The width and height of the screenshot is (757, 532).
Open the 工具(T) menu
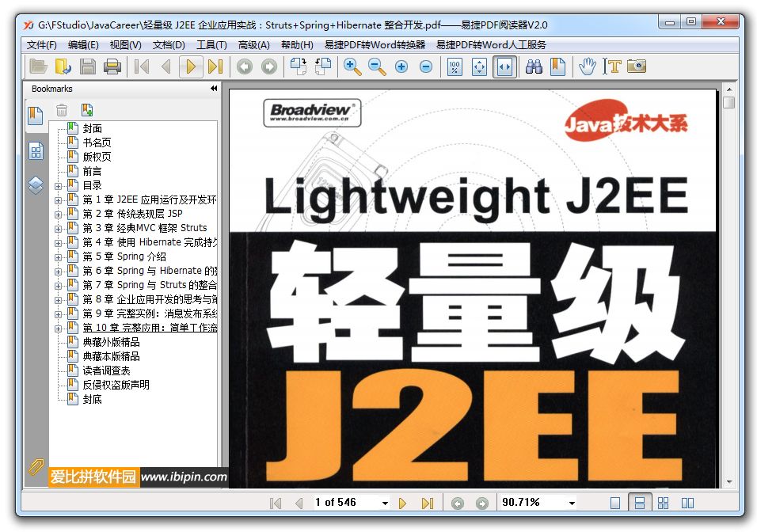click(211, 45)
